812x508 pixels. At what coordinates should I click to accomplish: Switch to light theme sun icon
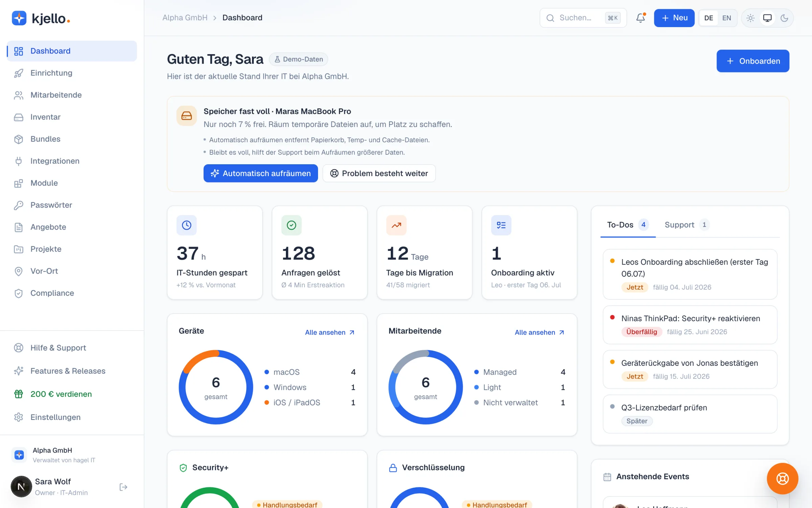[750, 18]
